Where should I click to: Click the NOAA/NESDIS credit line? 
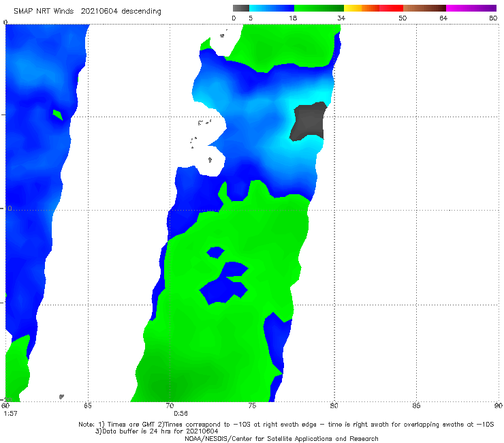[281, 439]
